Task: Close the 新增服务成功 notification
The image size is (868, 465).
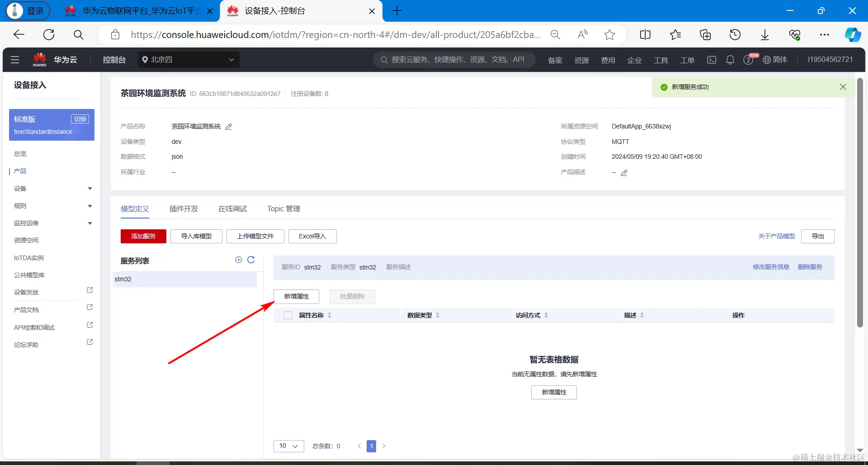Action: point(843,87)
